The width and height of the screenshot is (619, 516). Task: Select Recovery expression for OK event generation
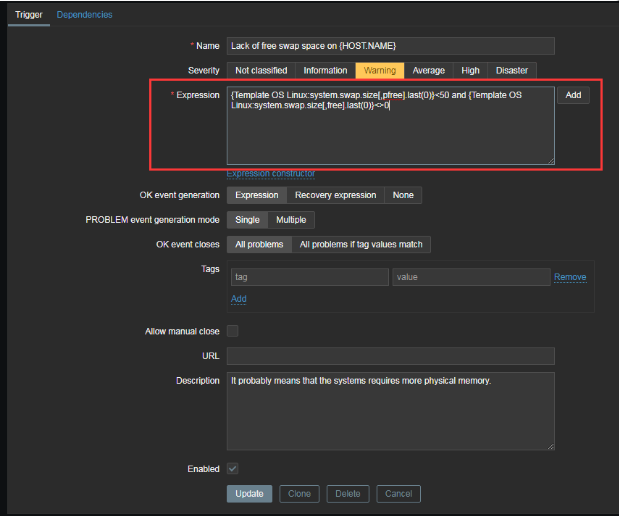(335, 195)
